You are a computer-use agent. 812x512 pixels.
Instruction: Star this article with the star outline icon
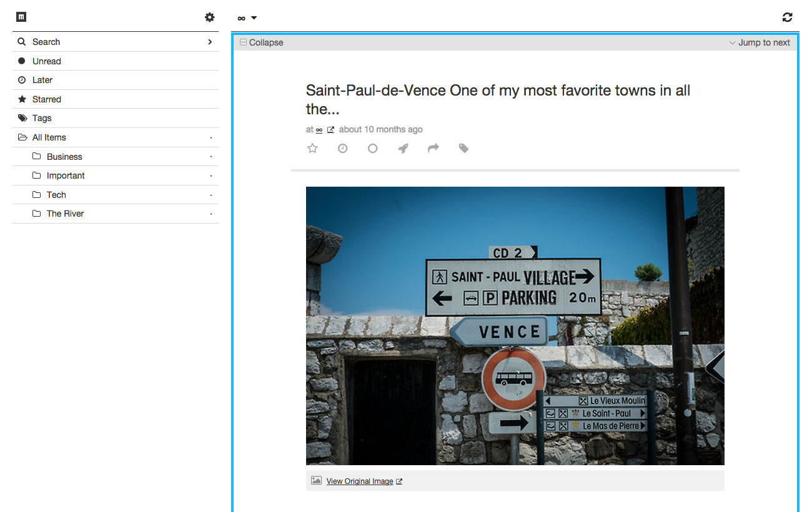[313, 149]
